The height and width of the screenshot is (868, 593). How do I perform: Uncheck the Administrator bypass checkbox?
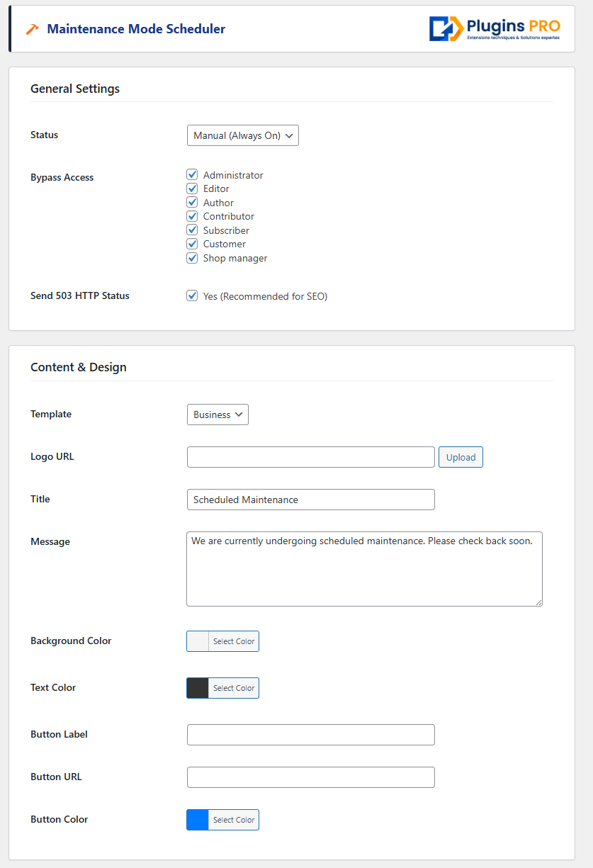tap(192, 174)
